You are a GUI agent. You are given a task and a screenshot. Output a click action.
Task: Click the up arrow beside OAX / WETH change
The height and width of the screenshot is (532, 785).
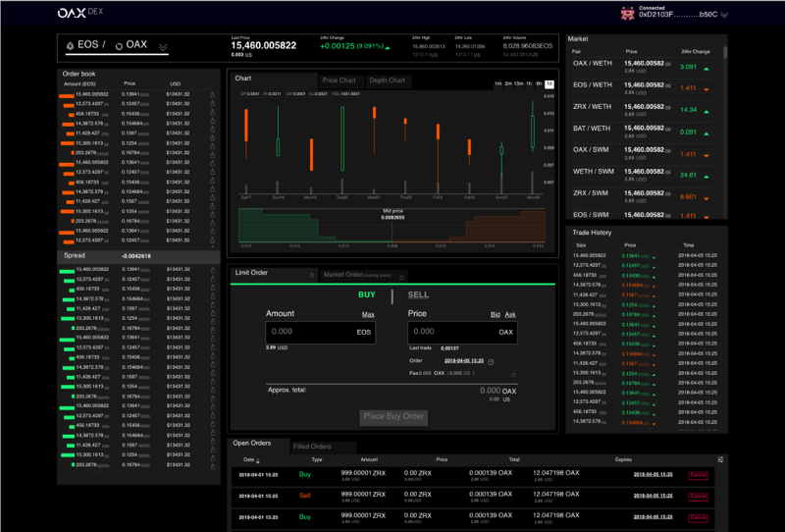[706, 69]
